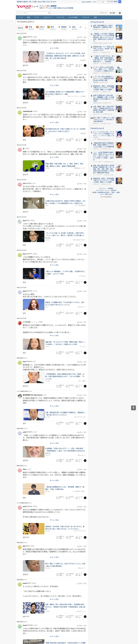Click 共感した on sak******** comment

pyautogui.click(x=60, y=65)
